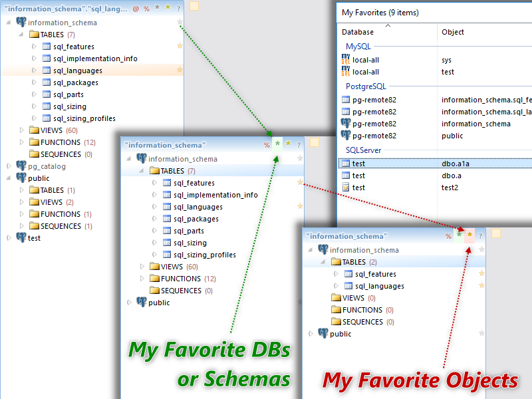
Task: Click the sql_parts table icon in the left tree
Action: tap(47, 94)
